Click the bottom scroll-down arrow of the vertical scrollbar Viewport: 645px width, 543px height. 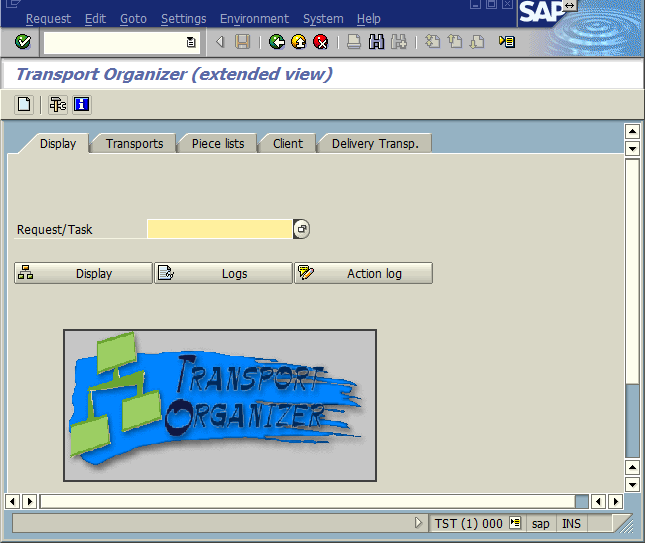632,484
